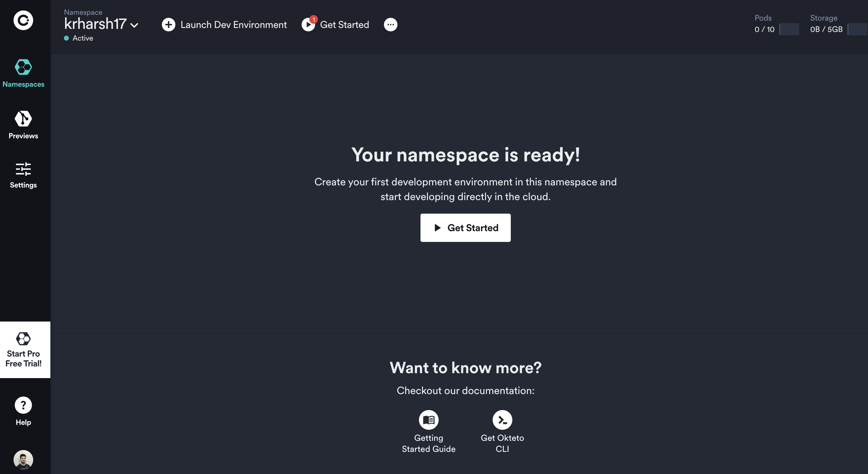The width and height of the screenshot is (868, 474).
Task: Open the Help question mark icon
Action: (x=23, y=405)
